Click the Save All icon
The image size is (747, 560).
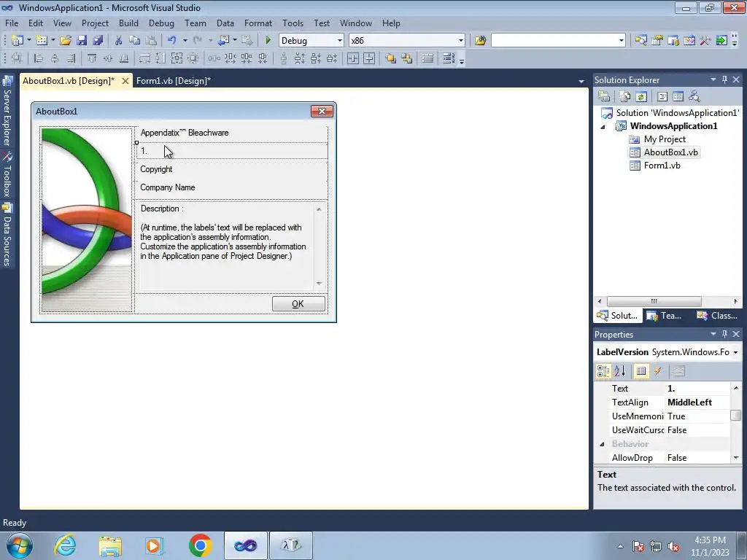tap(98, 41)
